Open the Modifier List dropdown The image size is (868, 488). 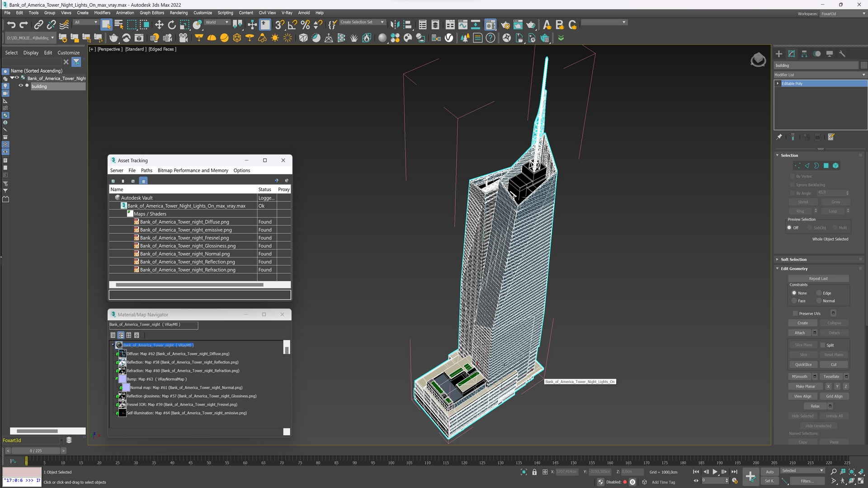click(x=821, y=75)
